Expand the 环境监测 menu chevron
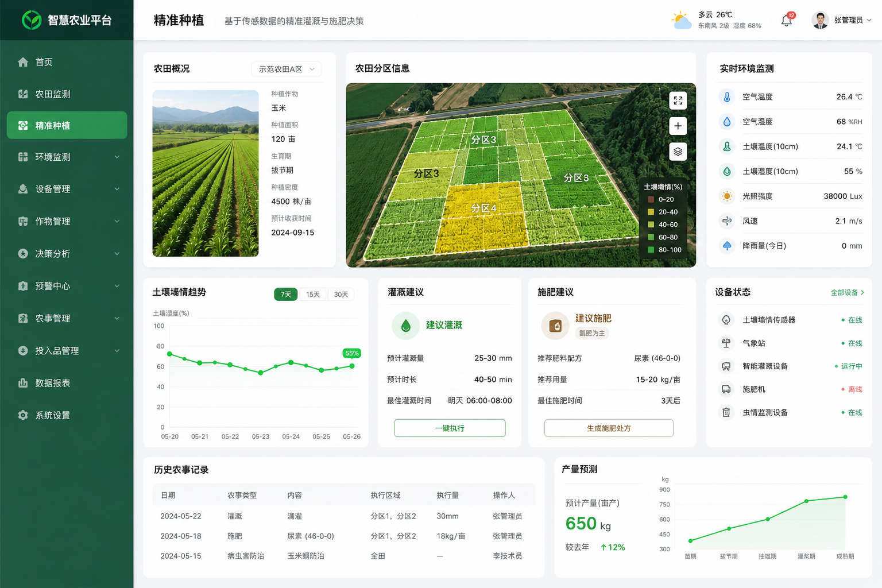This screenshot has width=882, height=588. (117, 157)
